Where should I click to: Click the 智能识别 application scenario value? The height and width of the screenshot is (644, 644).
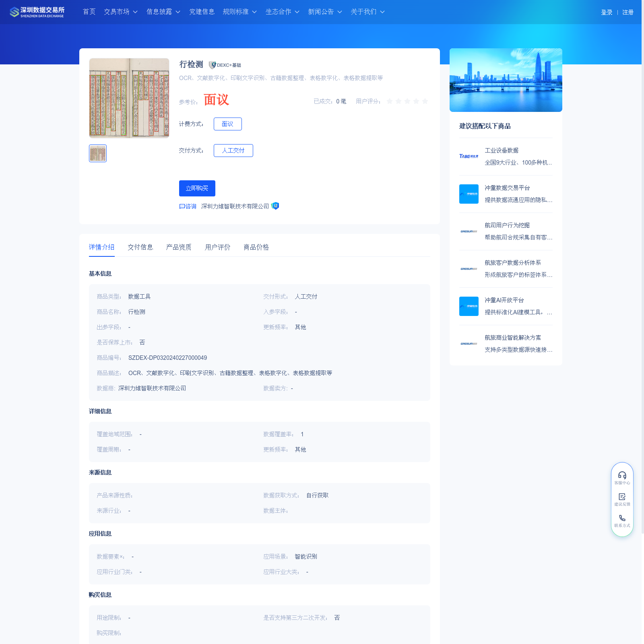pos(306,557)
